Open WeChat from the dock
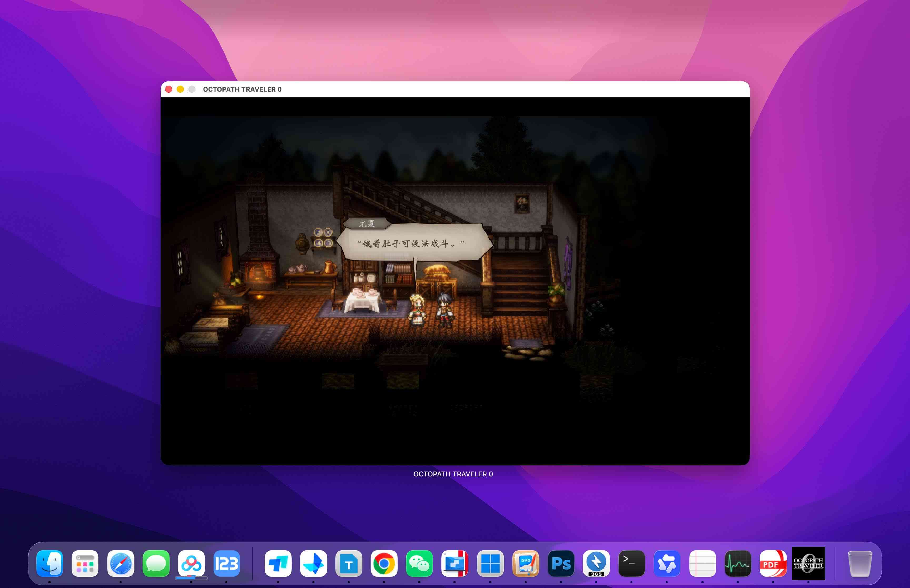910x588 pixels. pos(419,564)
